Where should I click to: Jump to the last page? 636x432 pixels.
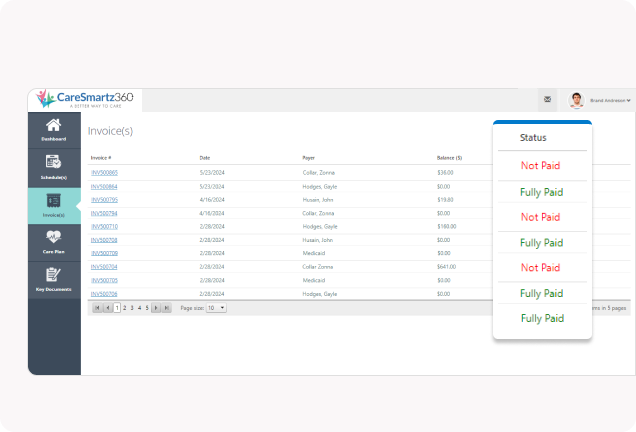[166, 308]
